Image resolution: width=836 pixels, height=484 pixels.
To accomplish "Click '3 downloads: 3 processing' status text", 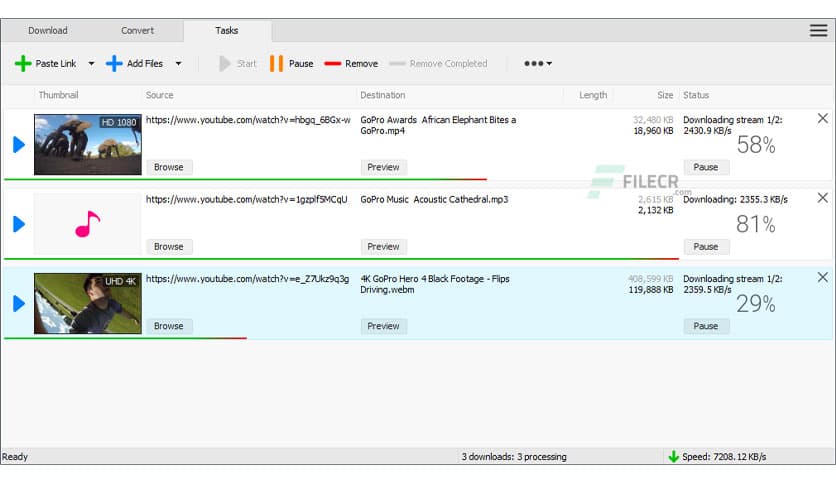I will [x=514, y=457].
